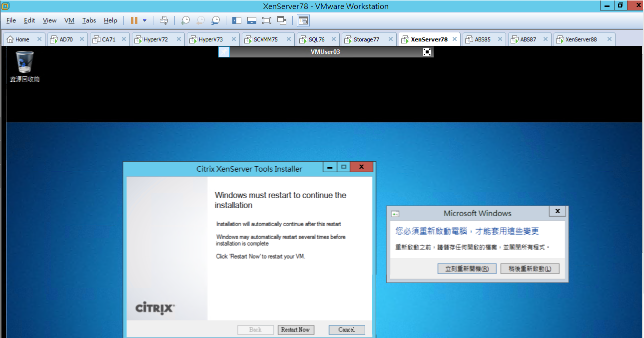The width and height of the screenshot is (644, 338).
Task: Close the HyperV73 tab
Action: 234,39
